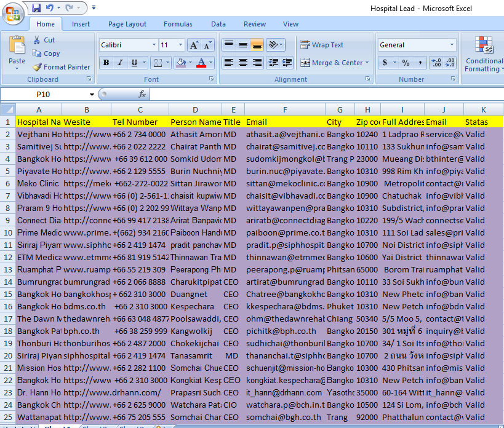The image size is (504, 428).
Task: Save the workbook from quick access toolbar
Action: (36, 8)
